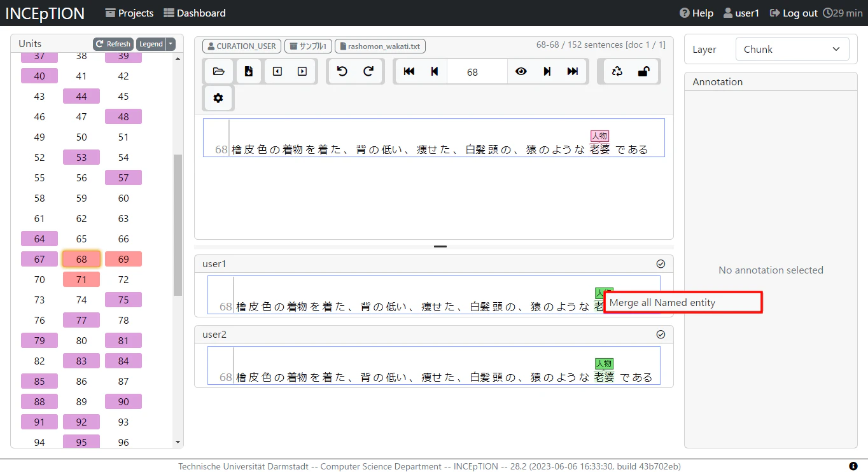Select unit 71 highlighted in red
Image resolution: width=868 pixels, height=472 pixels.
tap(81, 279)
